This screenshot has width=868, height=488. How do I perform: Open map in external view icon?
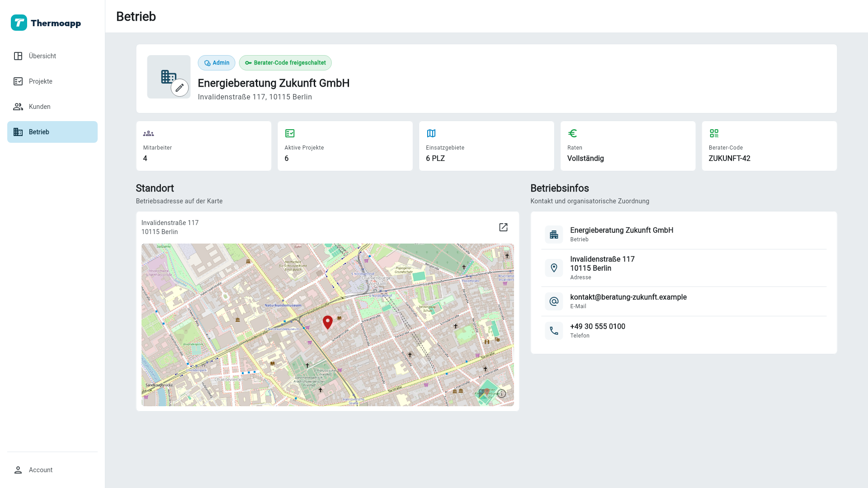pyautogui.click(x=503, y=227)
